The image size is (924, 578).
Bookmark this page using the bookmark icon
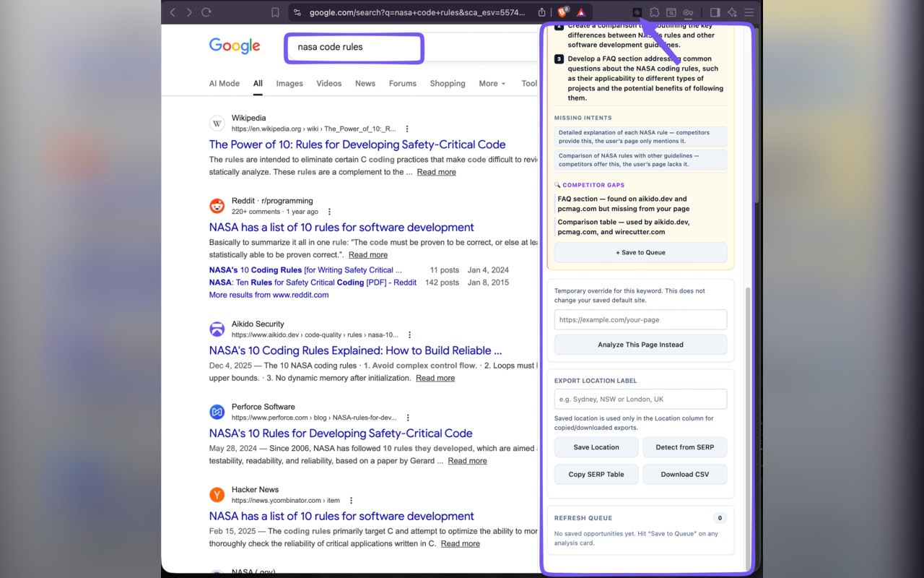pyautogui.click(x=275, y=12)
